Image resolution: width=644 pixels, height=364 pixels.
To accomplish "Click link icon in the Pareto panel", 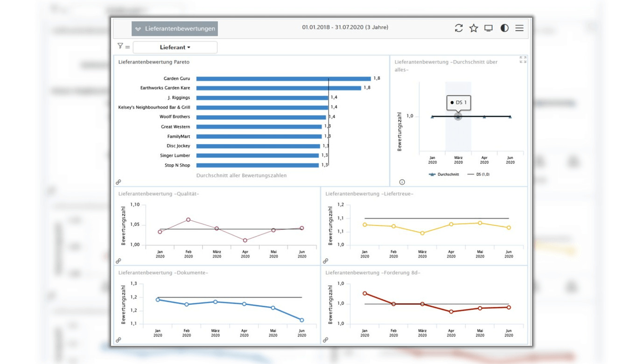I will click(119, 182).
